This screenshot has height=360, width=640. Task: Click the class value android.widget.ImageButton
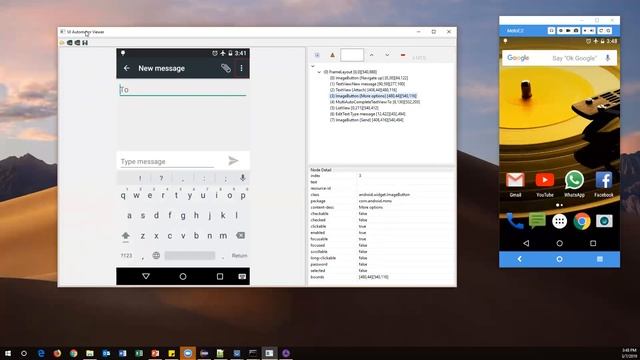[x=384, y=195]
